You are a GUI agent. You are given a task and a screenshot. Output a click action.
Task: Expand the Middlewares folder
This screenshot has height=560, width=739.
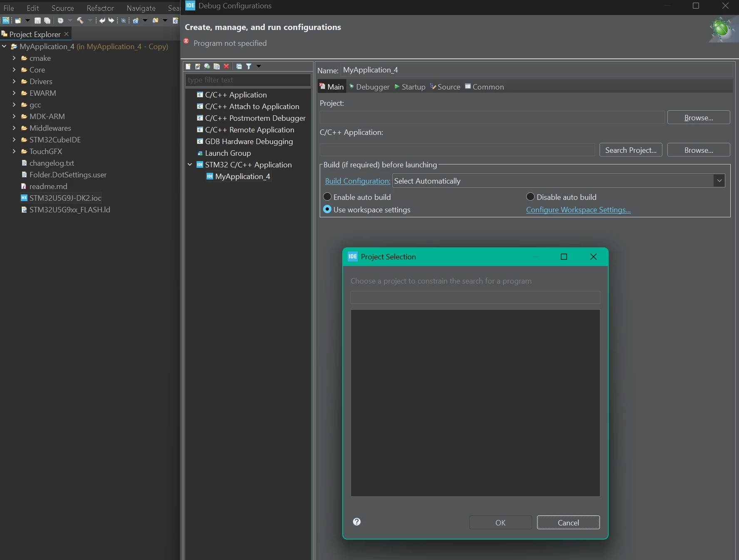(x=14, y=128)
